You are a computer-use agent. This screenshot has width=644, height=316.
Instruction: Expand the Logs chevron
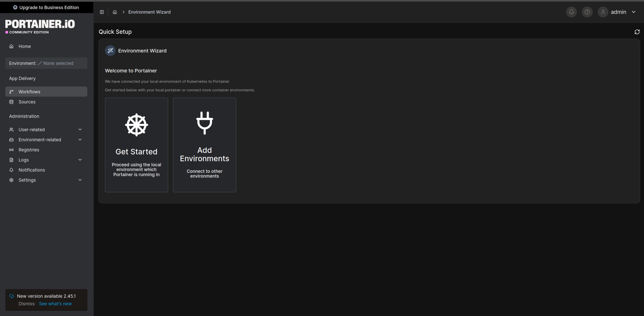[80, 160]
